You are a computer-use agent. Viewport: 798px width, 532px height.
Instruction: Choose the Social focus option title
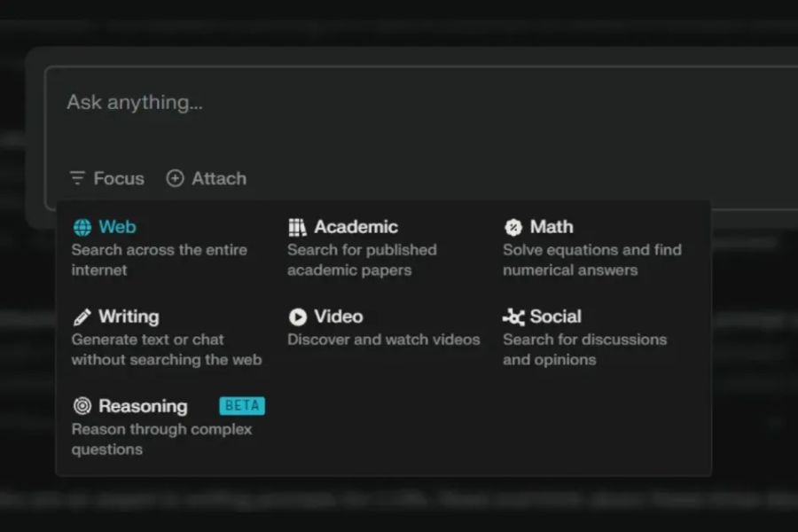[x=555, y=317]
